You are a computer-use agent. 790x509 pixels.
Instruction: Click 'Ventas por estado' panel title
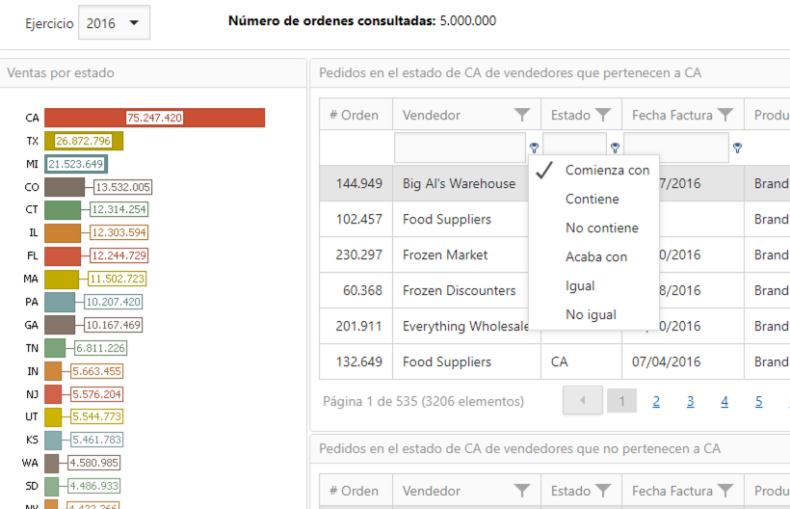[x=60, y=73]
